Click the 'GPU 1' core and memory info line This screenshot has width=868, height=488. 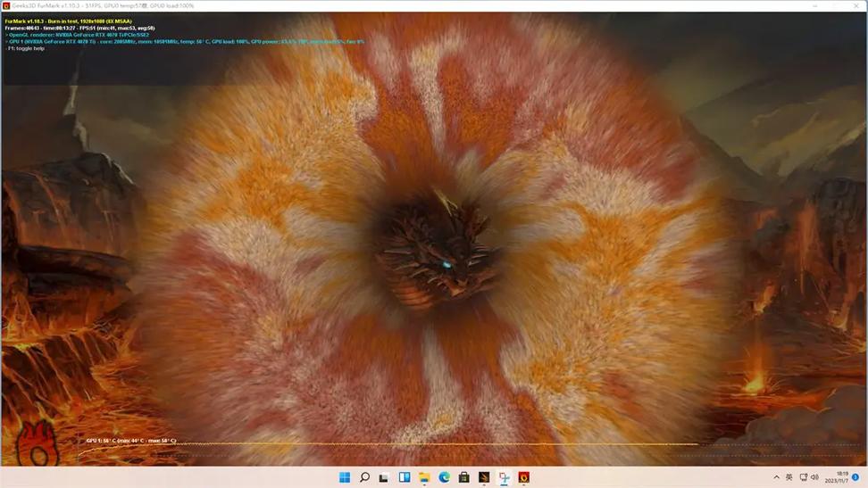[184, 42]
